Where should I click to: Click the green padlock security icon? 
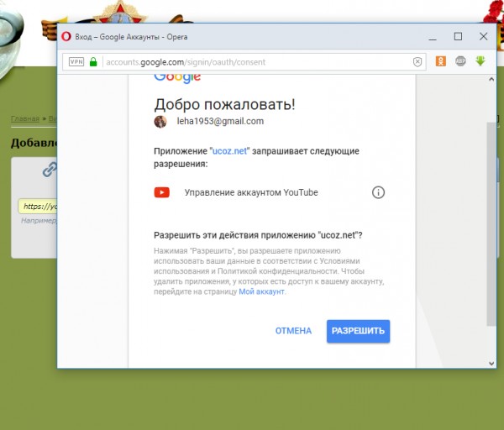[x=93, y=61]
